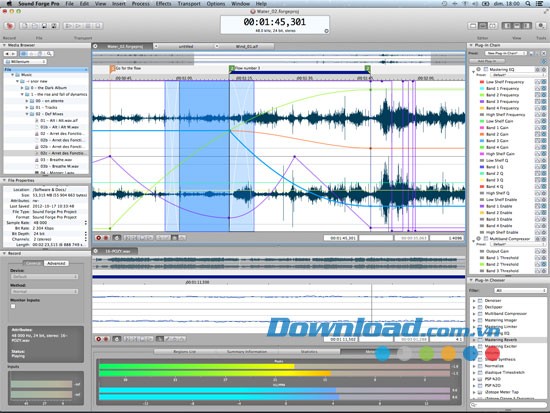Toggle the bottom panel view button in View group
Viewport: 550px width, 413px height.
point(517,26)
